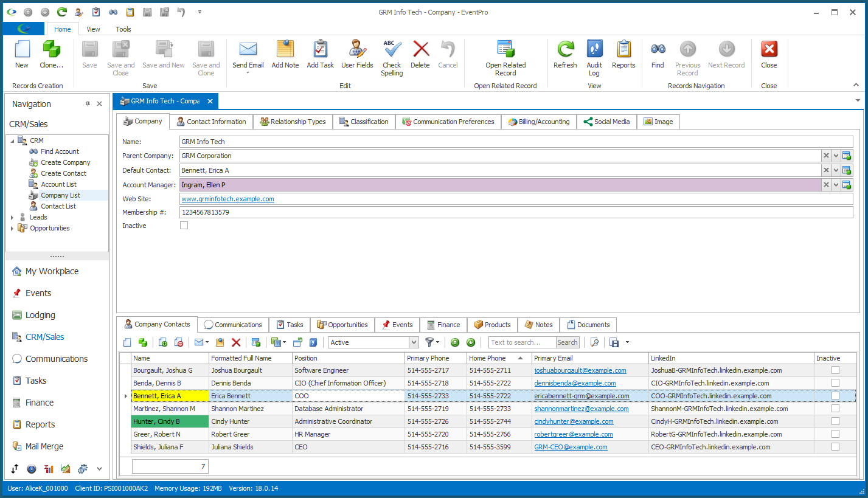Screen dimensions: 868x498
Task: Open the Social Media tab
Action: point(606,122)
